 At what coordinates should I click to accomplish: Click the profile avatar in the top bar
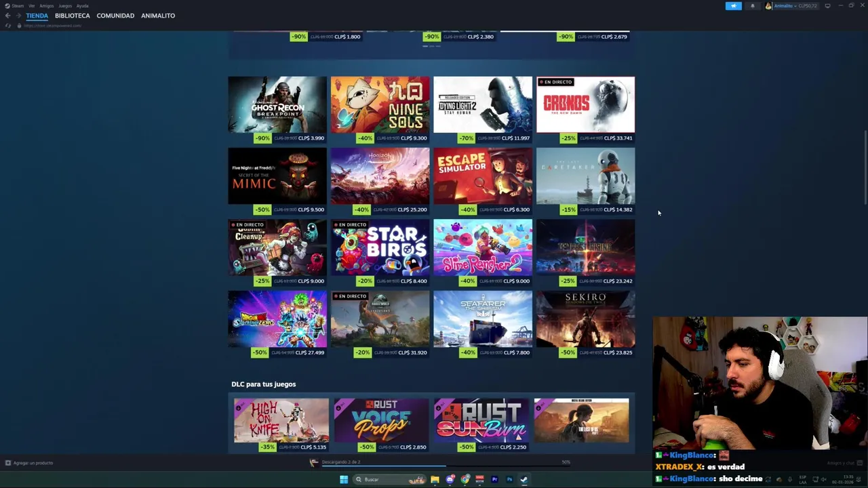coord(768,6)
